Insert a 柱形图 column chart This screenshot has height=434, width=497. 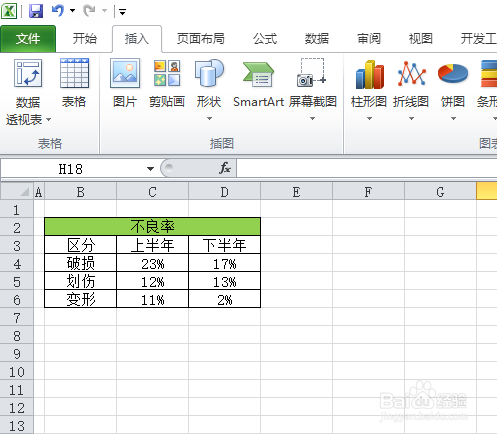(369, 83)
